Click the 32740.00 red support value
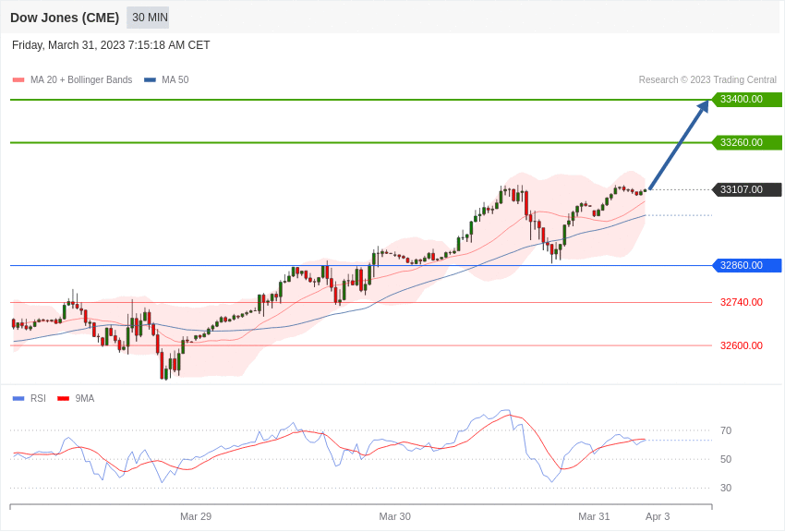785x532 pixels. click(x=742, y=302)
